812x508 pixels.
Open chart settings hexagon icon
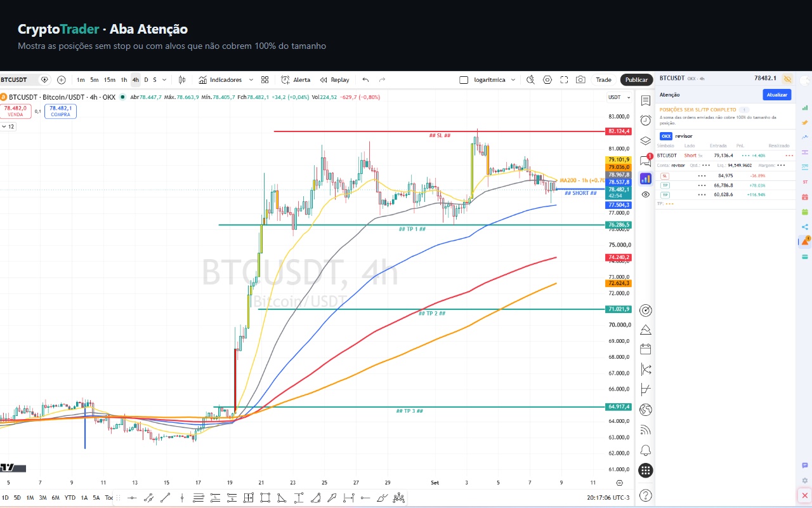tap(547, 80)
